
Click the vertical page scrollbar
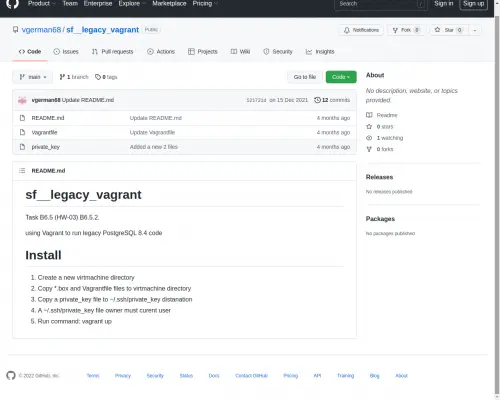(x=497, y=200)
